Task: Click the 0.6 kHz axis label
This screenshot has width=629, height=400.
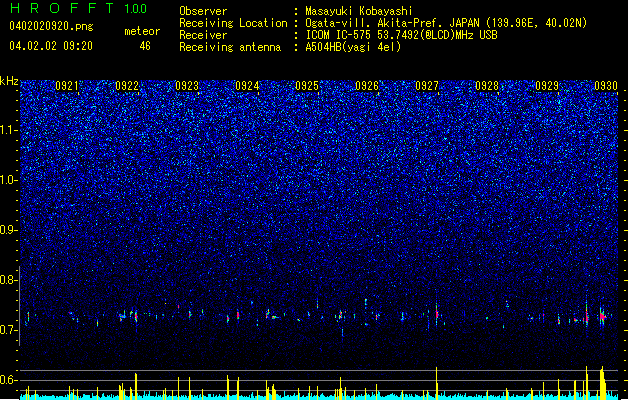Action: tap(9, 380)
